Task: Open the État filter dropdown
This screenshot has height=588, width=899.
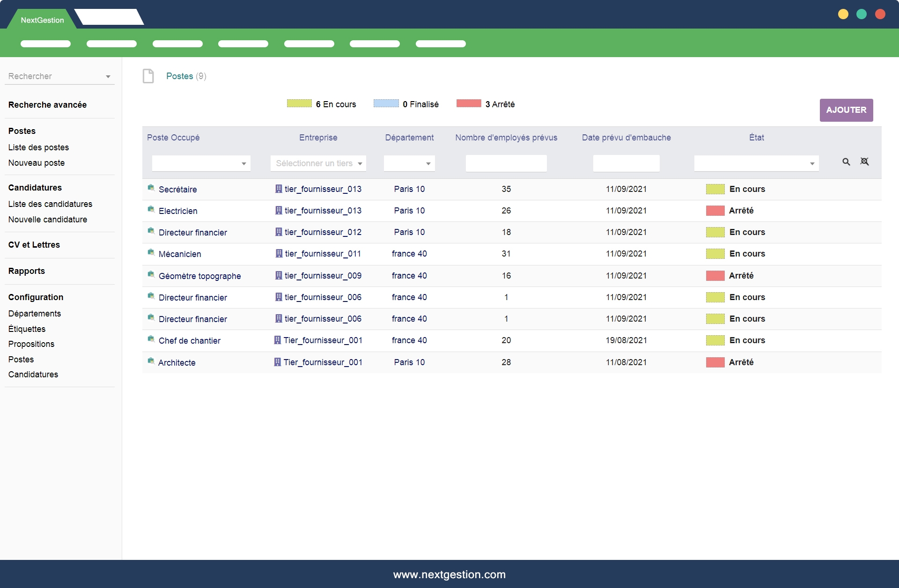Action: [756, 163]
